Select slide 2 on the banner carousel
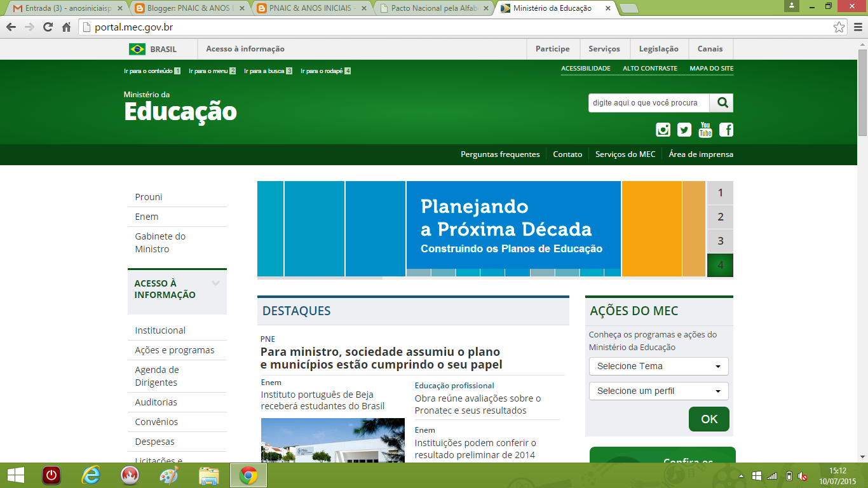 coord(719,217)
